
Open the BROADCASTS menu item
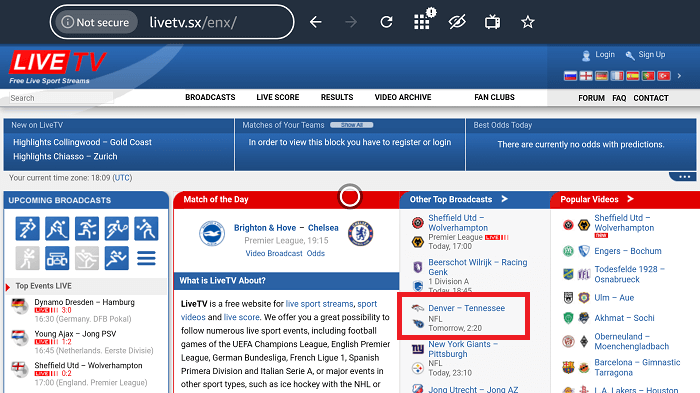pyautogui.click(x=210, y=97)
